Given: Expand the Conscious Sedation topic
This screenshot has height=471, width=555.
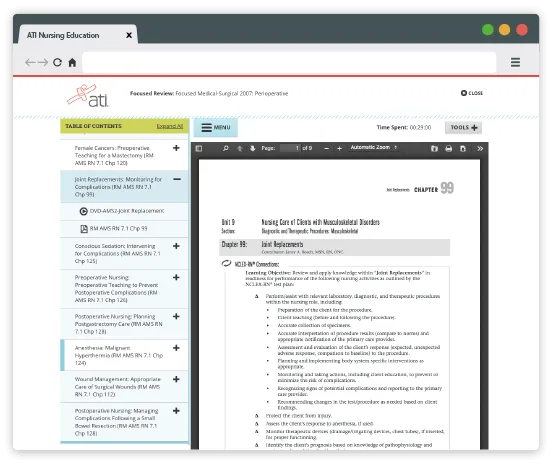Looking at the screenshot, I should [x=176, y=246].
